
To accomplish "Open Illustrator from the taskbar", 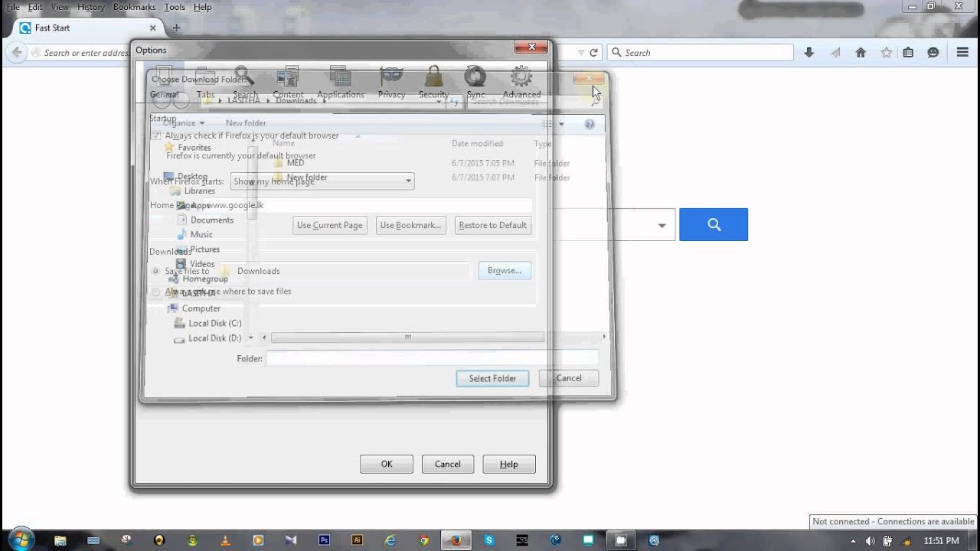I will [x=357, y=540].
